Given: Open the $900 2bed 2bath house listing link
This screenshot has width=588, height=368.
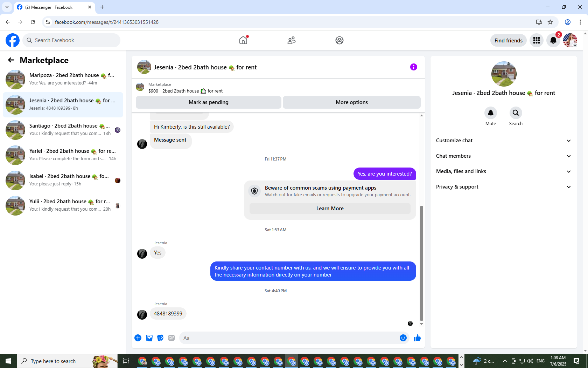Looking at the screenshot, I should (x=185, y=91).
